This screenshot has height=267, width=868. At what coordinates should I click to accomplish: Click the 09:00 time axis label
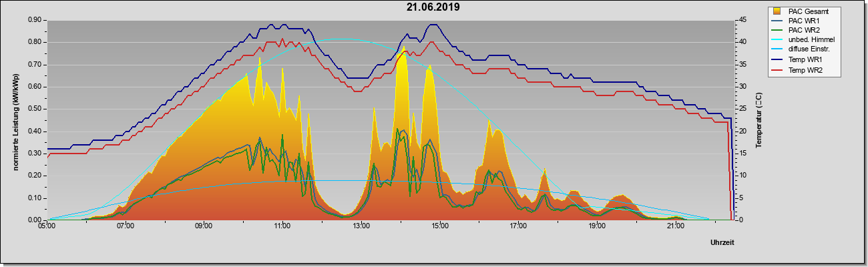coord(204,227)
